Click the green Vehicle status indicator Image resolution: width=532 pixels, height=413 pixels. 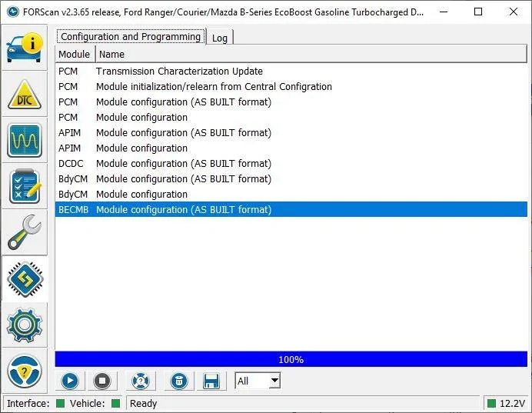pyautogui.click(x=115, y=403)
